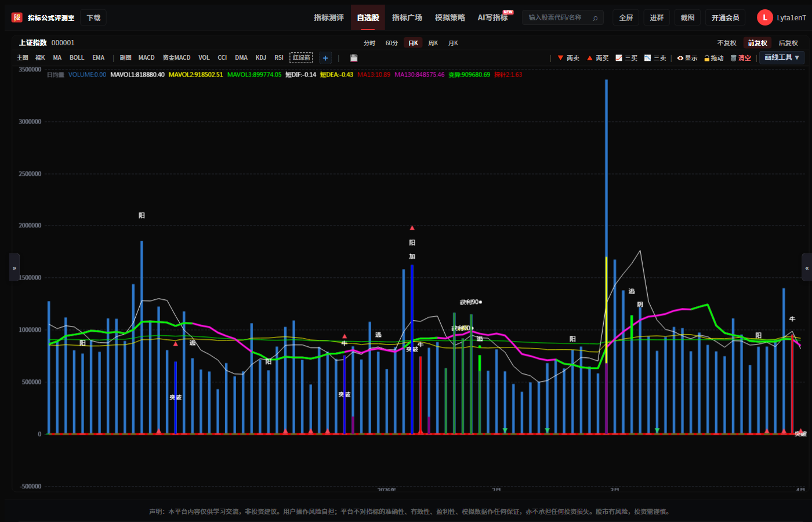Image resolution: width=812 pixels, height=522 pixels.
Task: Select 前复权 price adjustment mode
Action: [757, 43]
